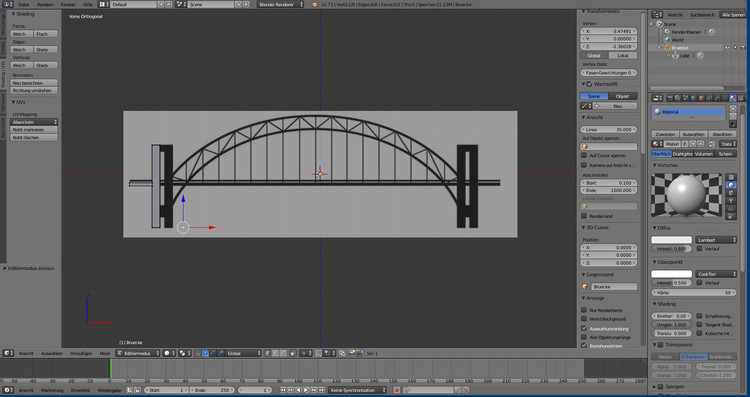Screen dimensions: 750x397
Task: Open the Blender Renderer engine dropdown
Action: click(281, 4)
